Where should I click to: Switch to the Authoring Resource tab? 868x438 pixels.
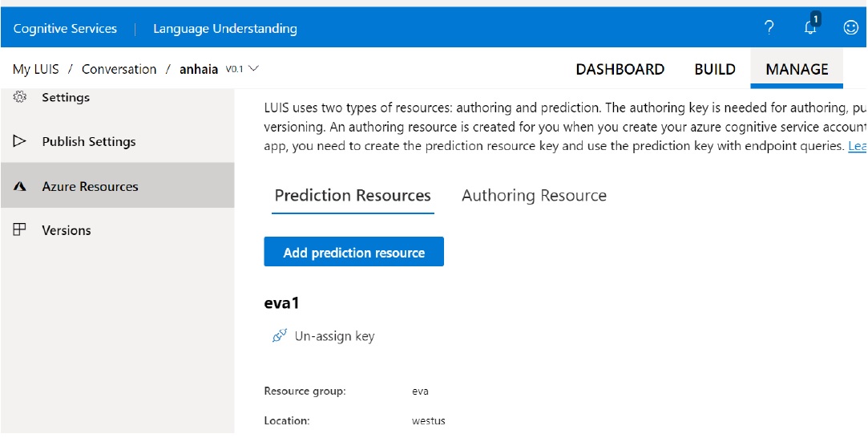click(534, 196)
